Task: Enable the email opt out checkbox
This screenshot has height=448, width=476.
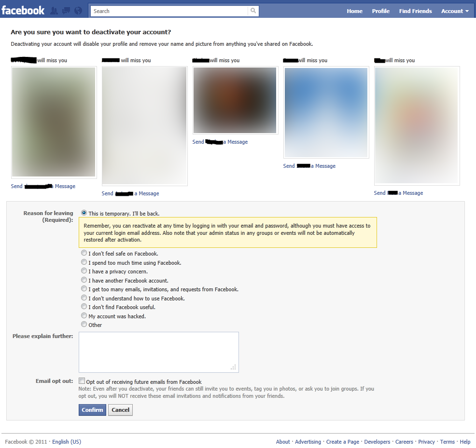Action: click(x=82, y=380)
